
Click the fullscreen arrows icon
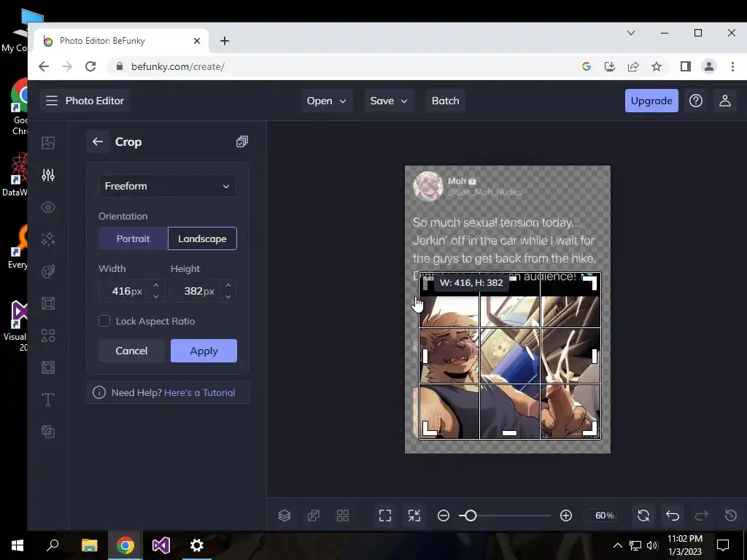click(x=414, y=516)
